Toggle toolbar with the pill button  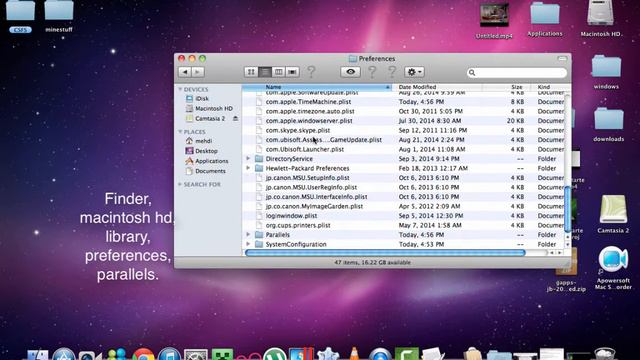(x=562, y=59)
